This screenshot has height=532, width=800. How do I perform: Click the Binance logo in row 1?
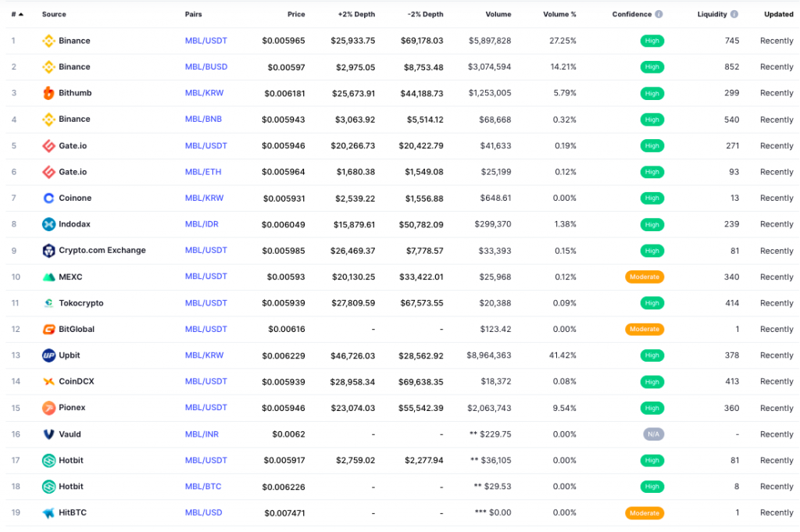[48, 41]
